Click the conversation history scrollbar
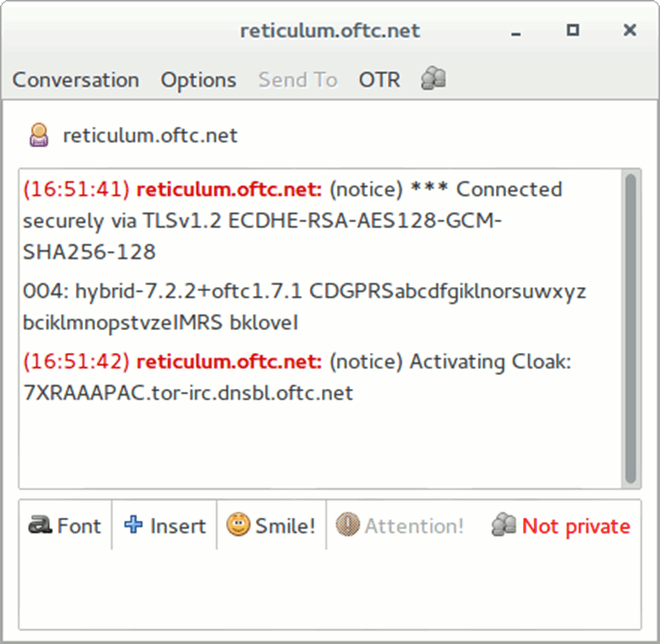Viewport: 660px width, 644px height. click(630, 326)
